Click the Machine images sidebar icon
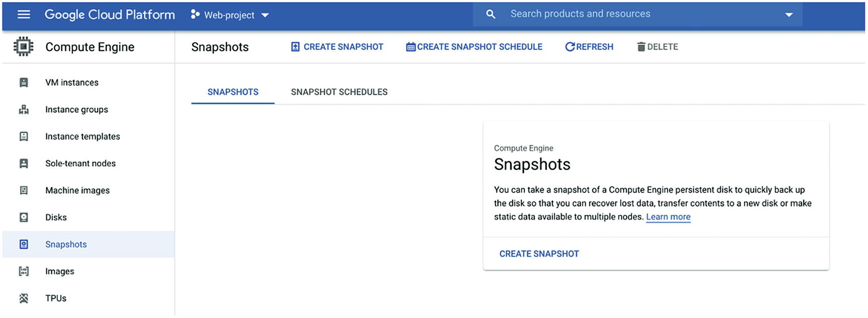This screenshot has width=868, height=318. [24, 190]
